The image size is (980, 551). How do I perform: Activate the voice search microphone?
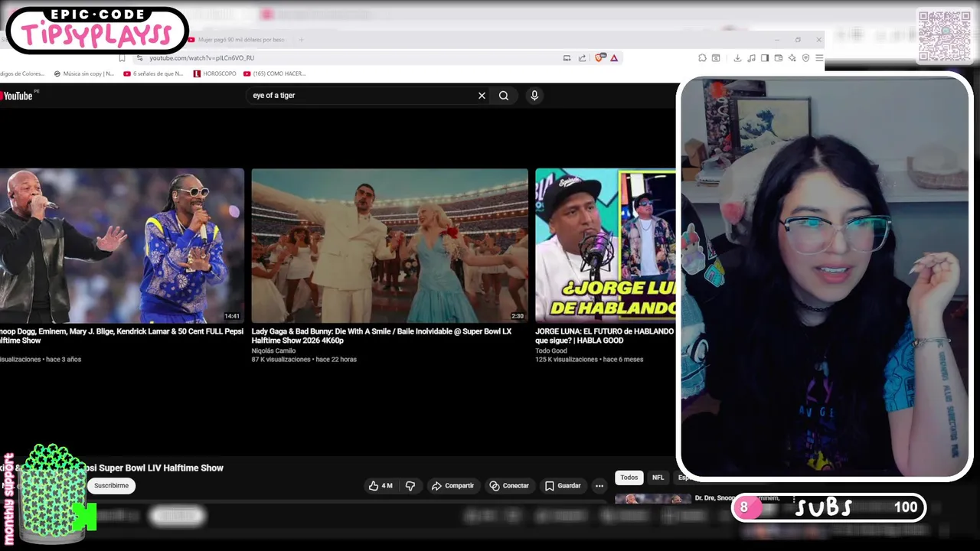pyautogui.click(x=534, y=96)
